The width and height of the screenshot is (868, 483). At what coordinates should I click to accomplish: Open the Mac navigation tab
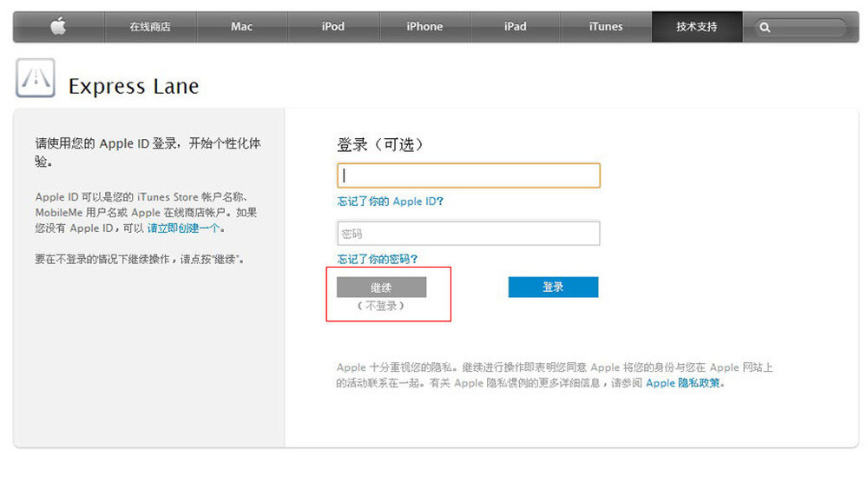(x=241, y=27)
